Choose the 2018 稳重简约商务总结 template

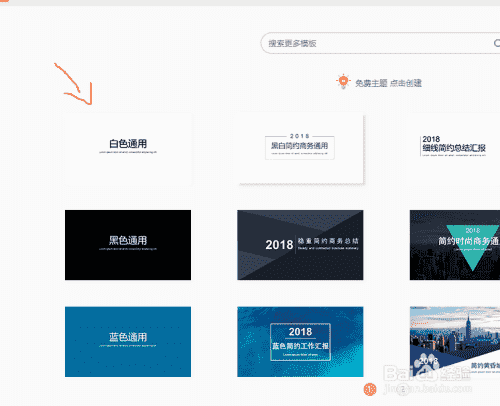point(300,245)
